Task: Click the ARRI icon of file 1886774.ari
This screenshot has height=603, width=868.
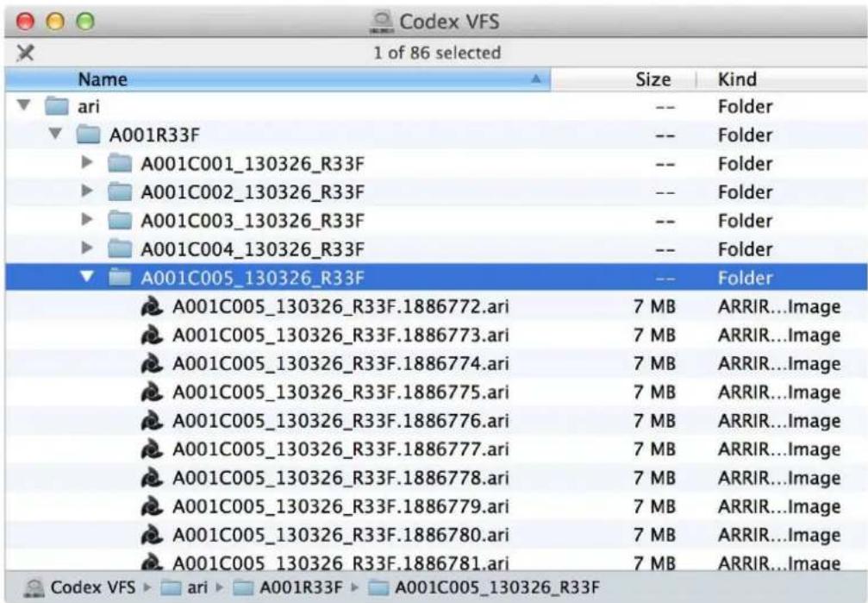Action: (152, 363)
